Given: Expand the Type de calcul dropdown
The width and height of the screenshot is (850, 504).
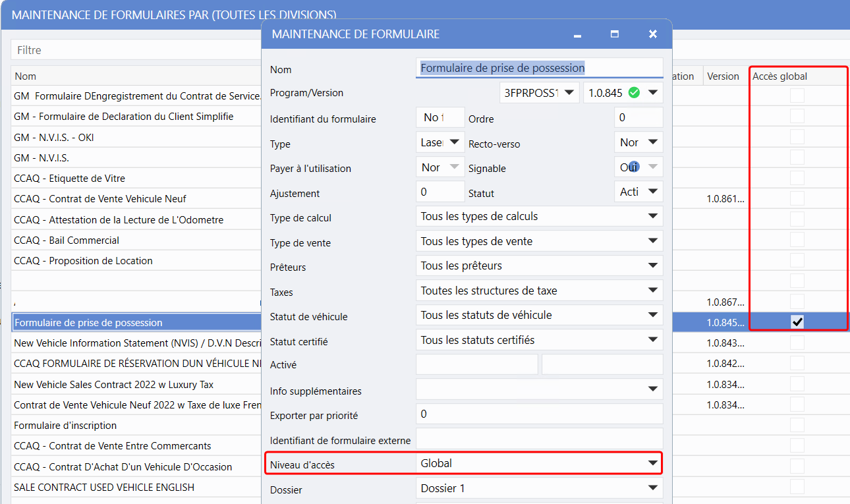Looking at the screenshot, I should (652, 216).
